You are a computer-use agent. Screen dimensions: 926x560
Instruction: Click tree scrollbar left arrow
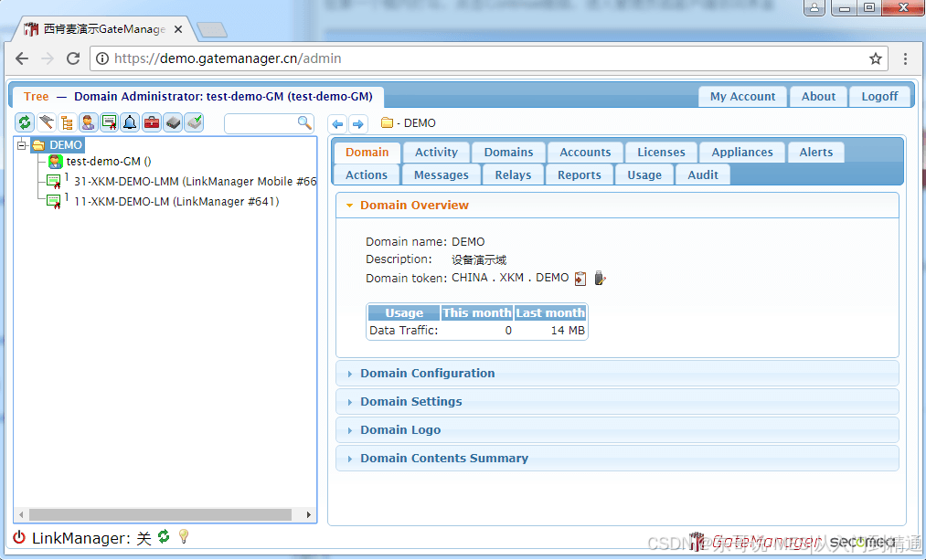pos(21,514)
